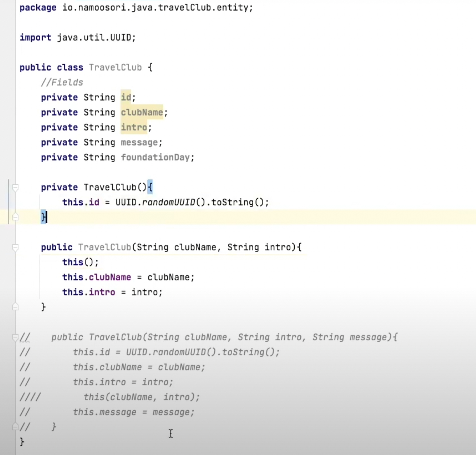Click the final closing brace of the class
This screenshot has height=455, width=476.
pos(22,442)
